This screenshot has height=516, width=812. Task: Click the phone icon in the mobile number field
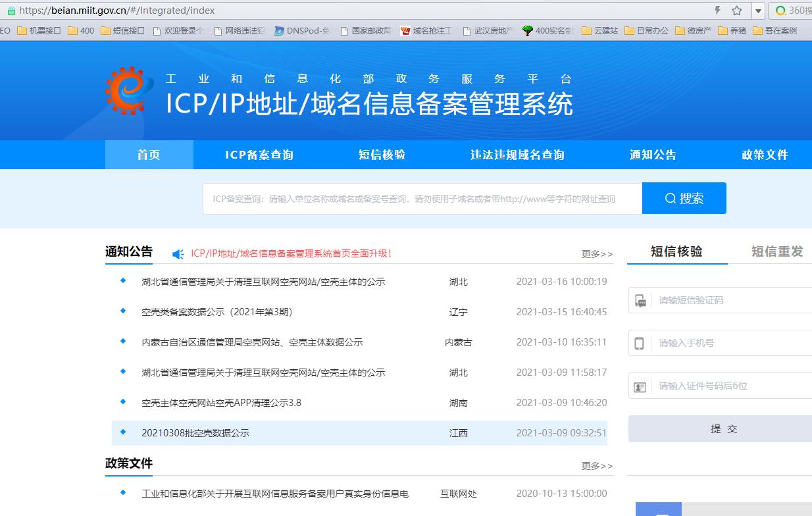coord(638,343)
